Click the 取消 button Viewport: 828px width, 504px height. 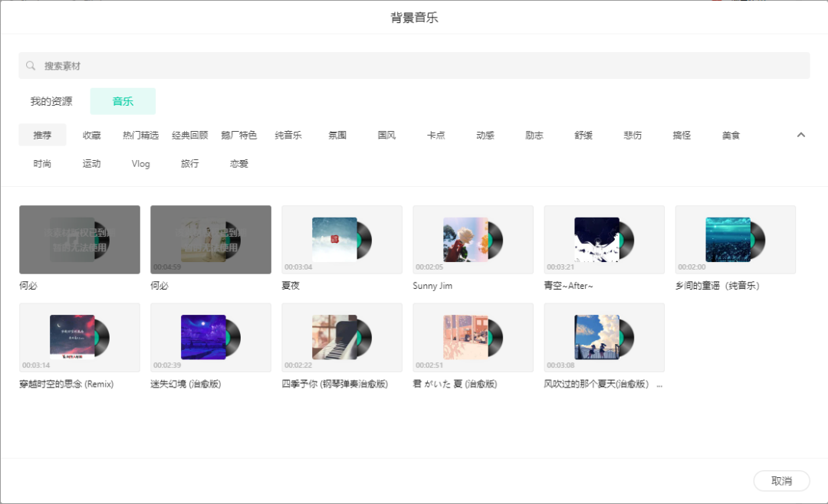point(781,480)
